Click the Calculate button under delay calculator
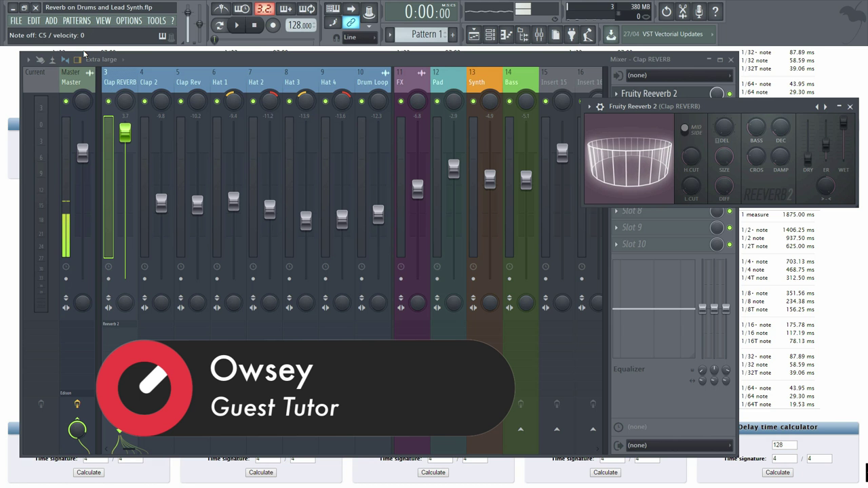This screenshot has height=488, width=868. coord(777,472)
